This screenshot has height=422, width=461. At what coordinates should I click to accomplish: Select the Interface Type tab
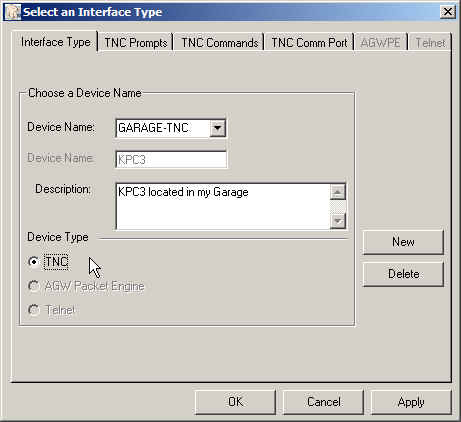pyautogui.click(x=55, y=42)
